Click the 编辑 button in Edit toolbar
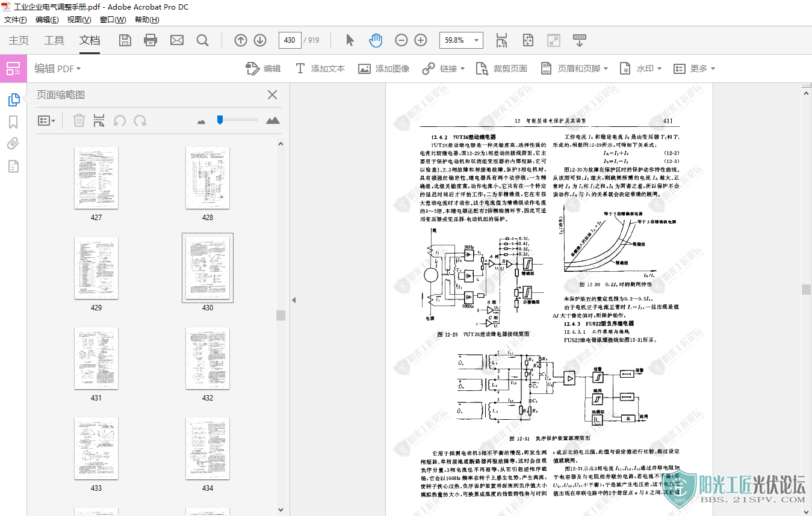 click(x=263, y=69)
